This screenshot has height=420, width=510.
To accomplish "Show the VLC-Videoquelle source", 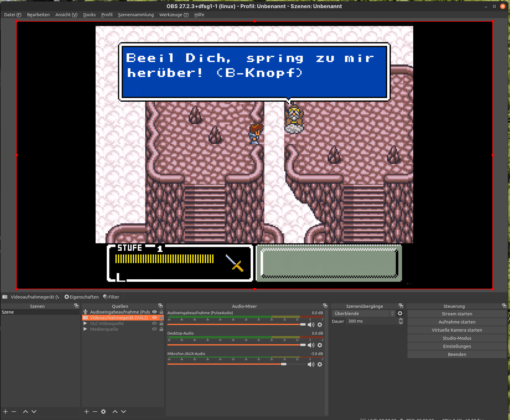I will (154, 323).
